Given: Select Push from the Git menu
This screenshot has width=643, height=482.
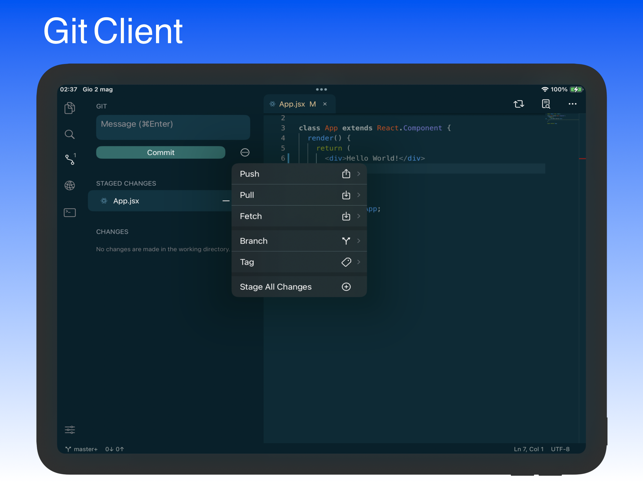Looking at the screenshot, I should (x=299, y=174).
